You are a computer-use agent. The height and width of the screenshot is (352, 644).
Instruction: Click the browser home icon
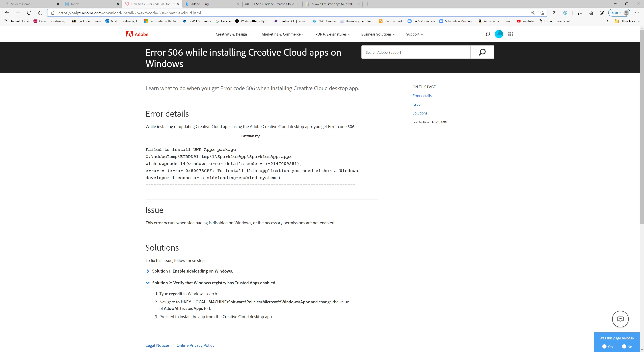40,13
